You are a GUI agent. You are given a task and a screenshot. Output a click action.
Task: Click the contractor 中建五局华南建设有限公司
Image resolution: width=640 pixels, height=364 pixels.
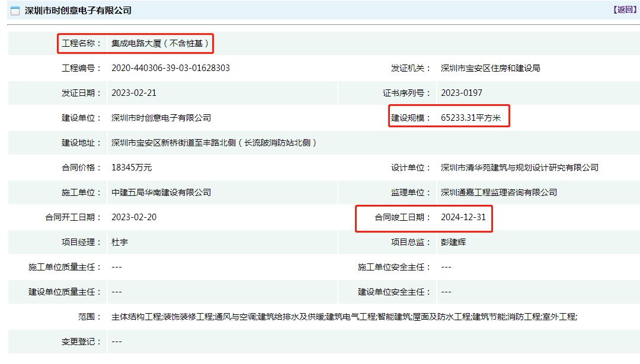(161, 192)
